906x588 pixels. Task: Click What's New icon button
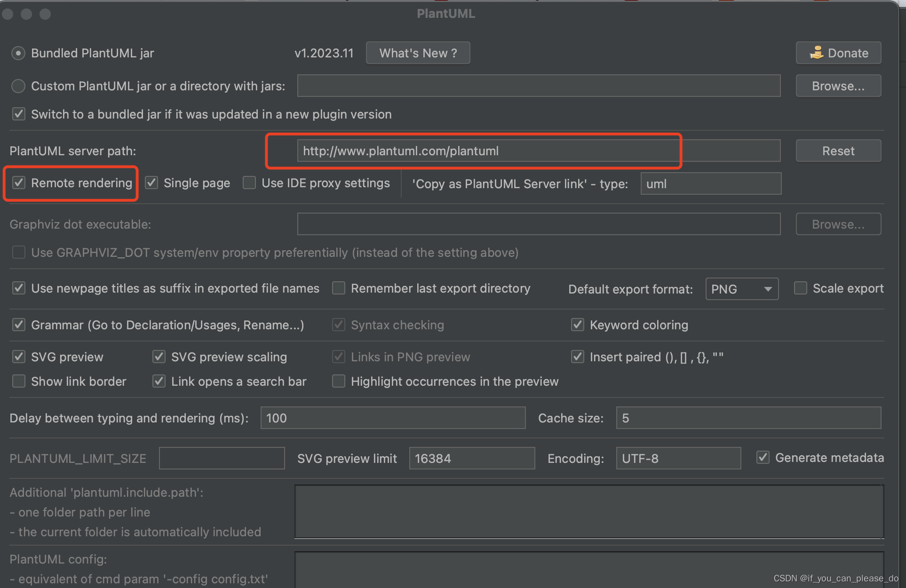pyautogui.click(x=418, y=53)
